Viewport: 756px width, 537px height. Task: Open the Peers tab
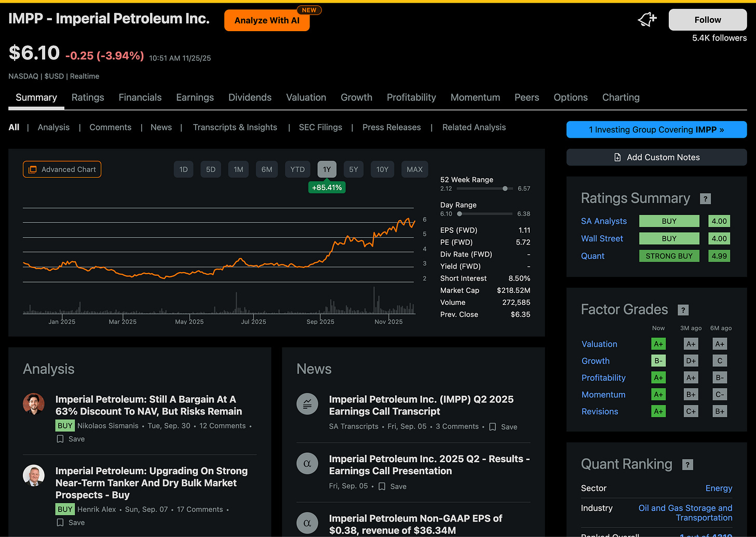coord(526,98)
